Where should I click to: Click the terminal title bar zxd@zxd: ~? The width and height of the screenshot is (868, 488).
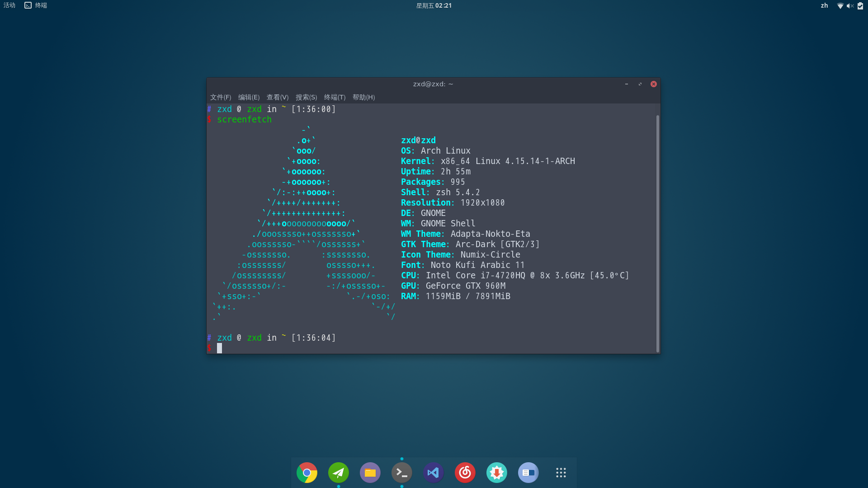coord(433,84)
